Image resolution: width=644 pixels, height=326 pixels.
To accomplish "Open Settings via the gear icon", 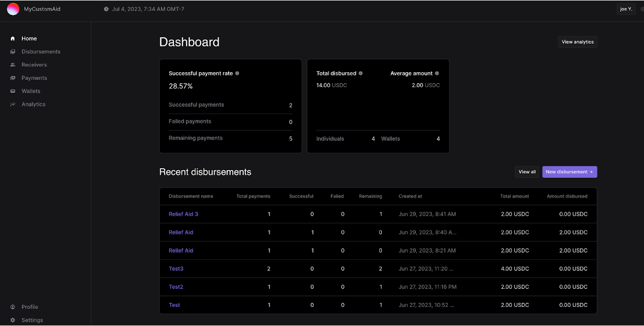I will (x=11, y=320).
